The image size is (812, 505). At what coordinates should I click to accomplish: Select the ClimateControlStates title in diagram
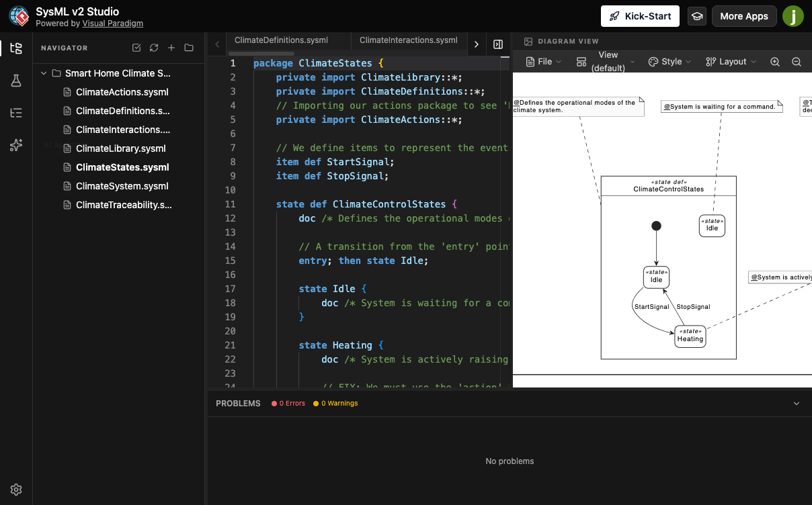(x=669, y=189)
